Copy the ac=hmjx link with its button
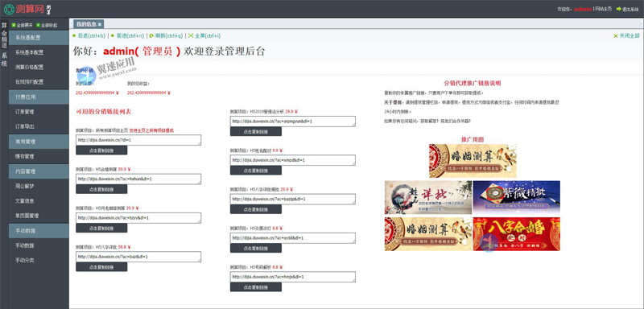 point(256,286)
